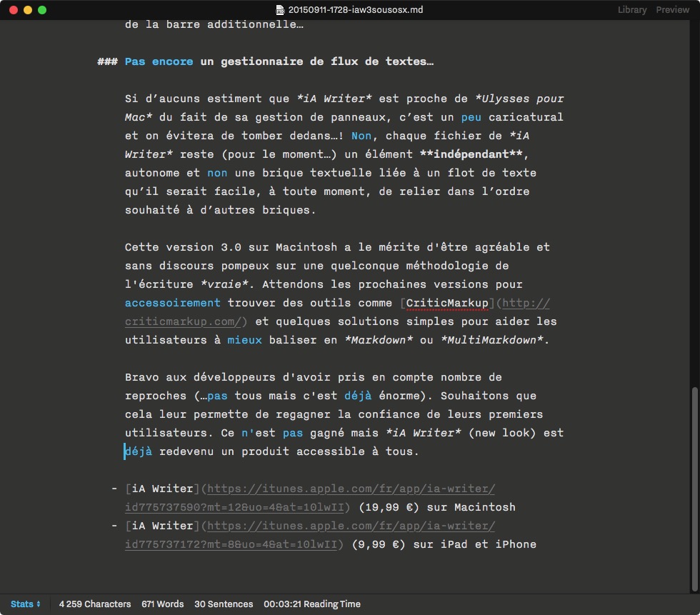
Task: Click the '00:03:21 Reading Time' stat
Action: coord(312,604)
